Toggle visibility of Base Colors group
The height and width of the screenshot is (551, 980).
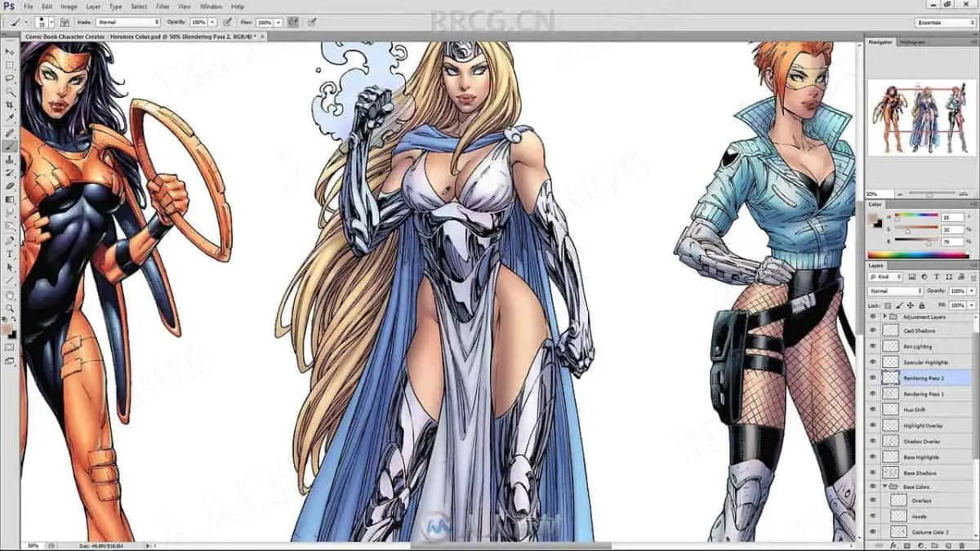[x=873, y=487]
